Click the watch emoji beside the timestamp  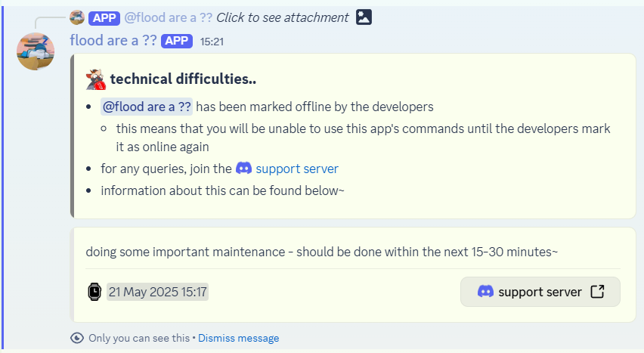pos(94,292)
